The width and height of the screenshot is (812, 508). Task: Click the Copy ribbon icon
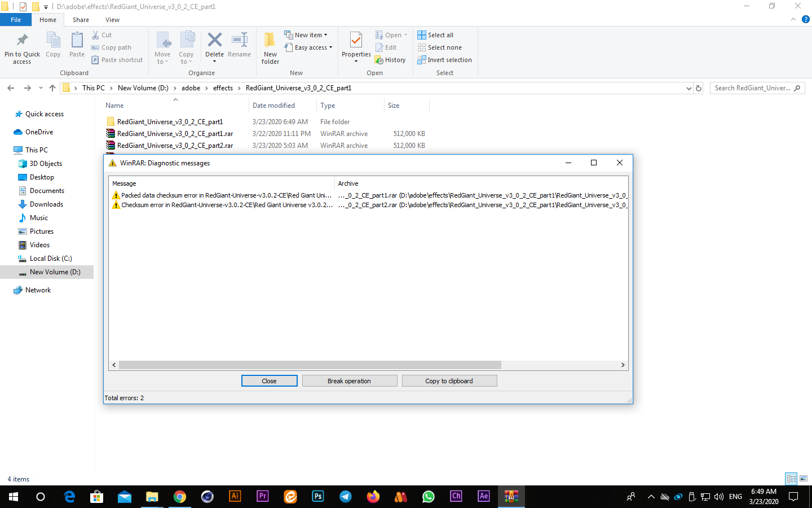pos(53,41)
